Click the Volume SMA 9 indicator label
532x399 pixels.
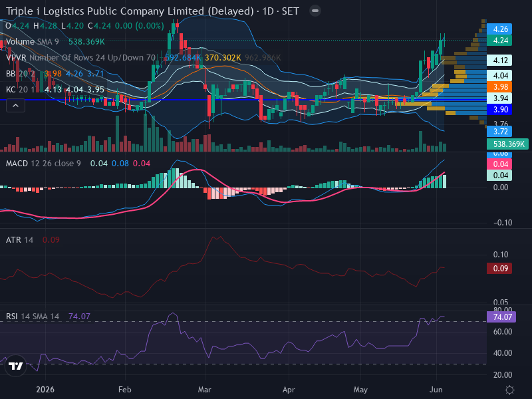click(x=32, y=42)
